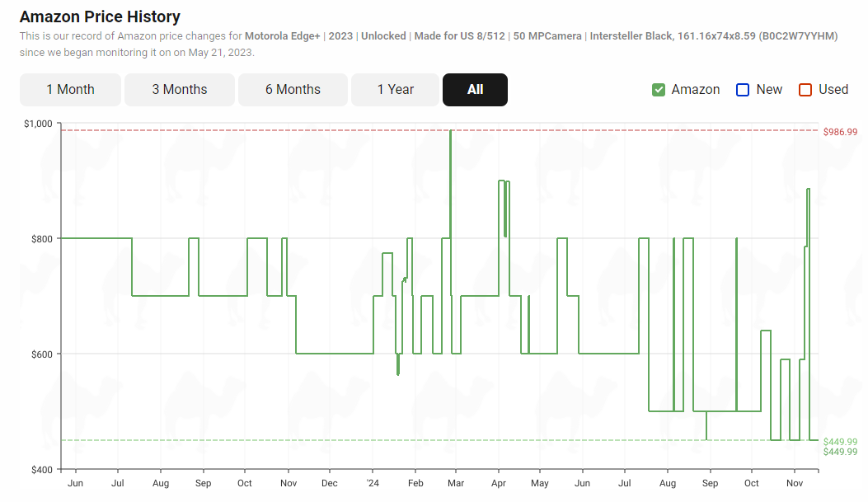
Task: Click the Amazon Price History heading
Action: (101, 16)
